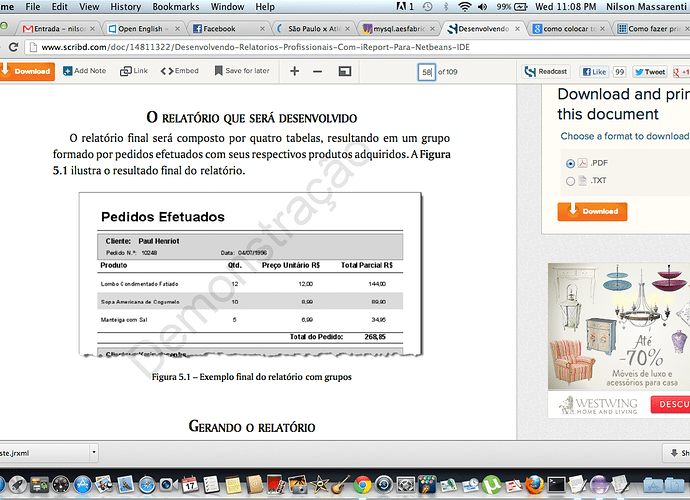Open Time Machine icon in the Dock
This screenshot has width=690, height=500.
384,485
